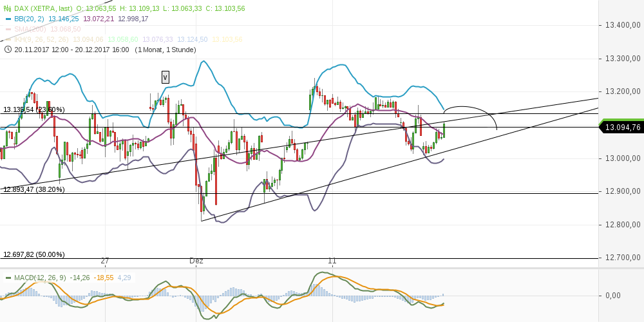The image size is (644, 322).
Task: Select the DAX (XETRA, last) title text
Action: 43,8
